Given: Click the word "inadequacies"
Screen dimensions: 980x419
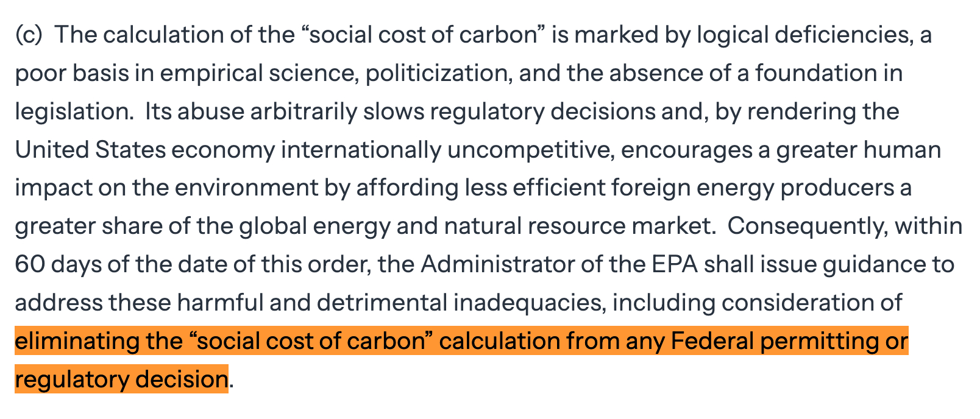Looking at the screenshot, I should [x=528, y=303].
